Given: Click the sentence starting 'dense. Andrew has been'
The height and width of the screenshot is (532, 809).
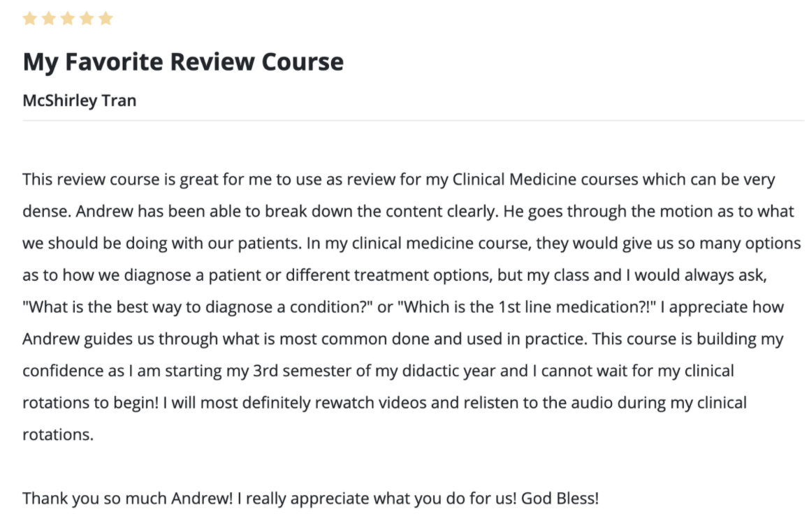Looking at the screenshot, I should pos(261,212).
